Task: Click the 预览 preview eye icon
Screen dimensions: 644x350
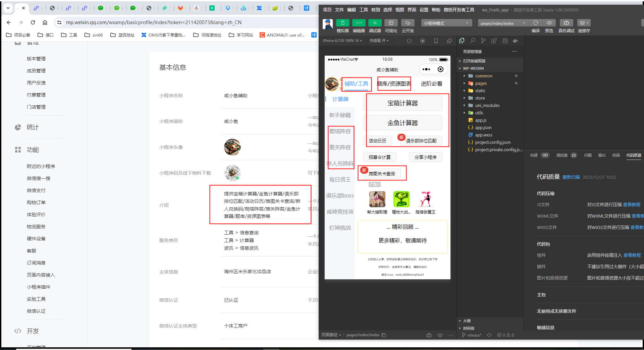Action: pyautogui.click(x=549, y=23)
